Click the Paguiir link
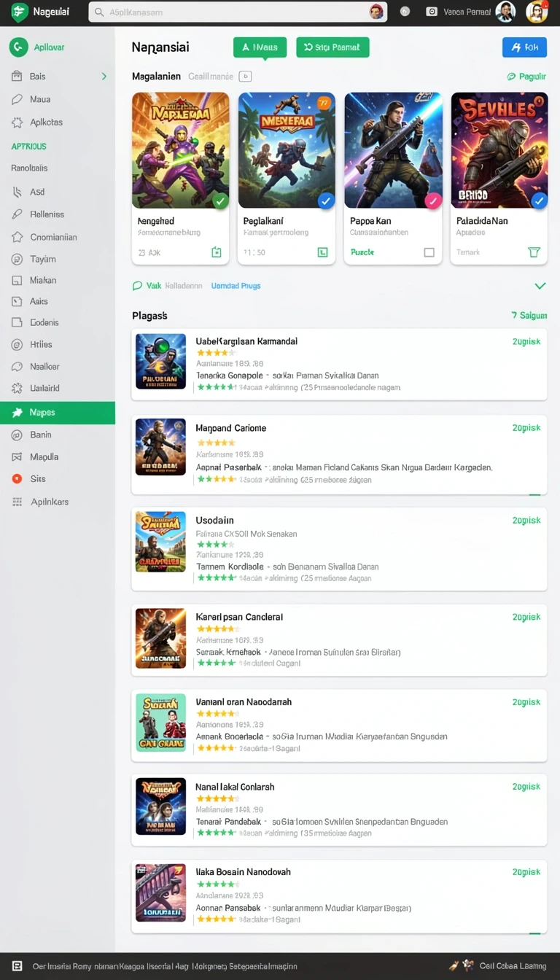 tap(526, 76)
